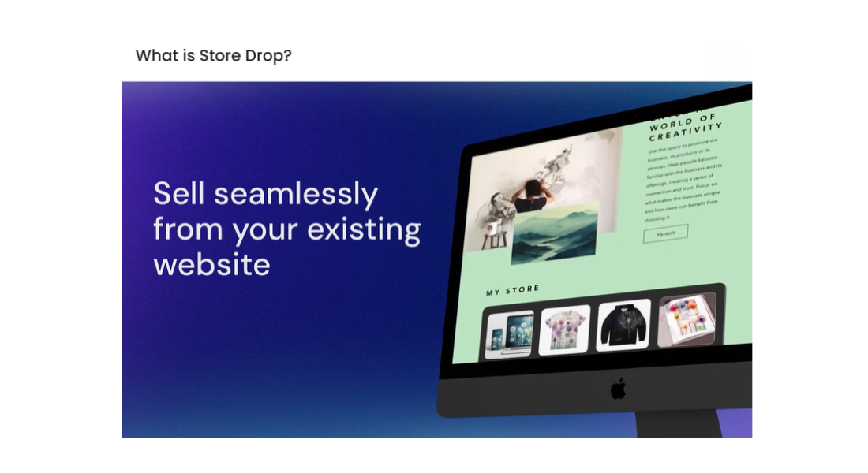Click the mountain landscape painting image
This screenshot has height=473, width=868.
point(554,233)
